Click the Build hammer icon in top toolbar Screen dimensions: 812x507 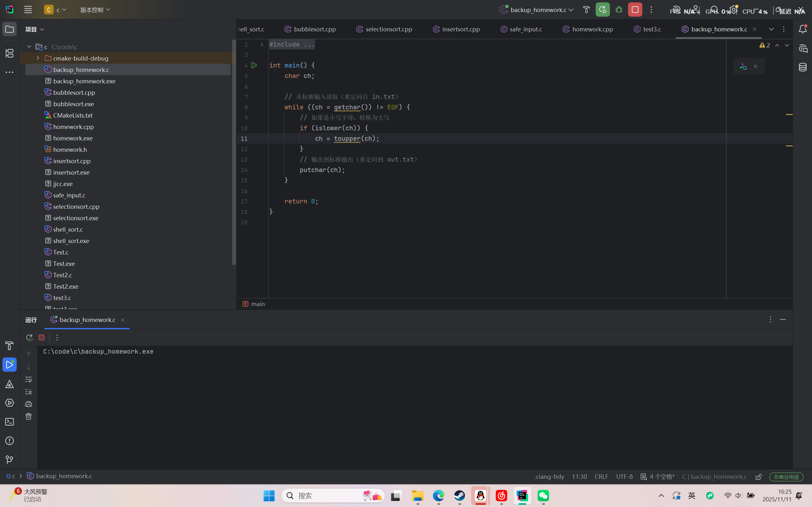(586, 10)
